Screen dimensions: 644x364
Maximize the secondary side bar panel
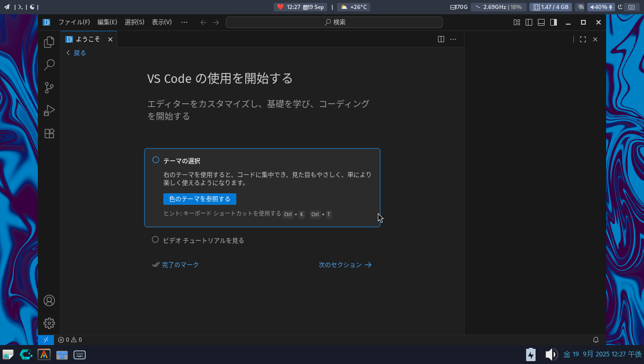click(x=583, y=39)
